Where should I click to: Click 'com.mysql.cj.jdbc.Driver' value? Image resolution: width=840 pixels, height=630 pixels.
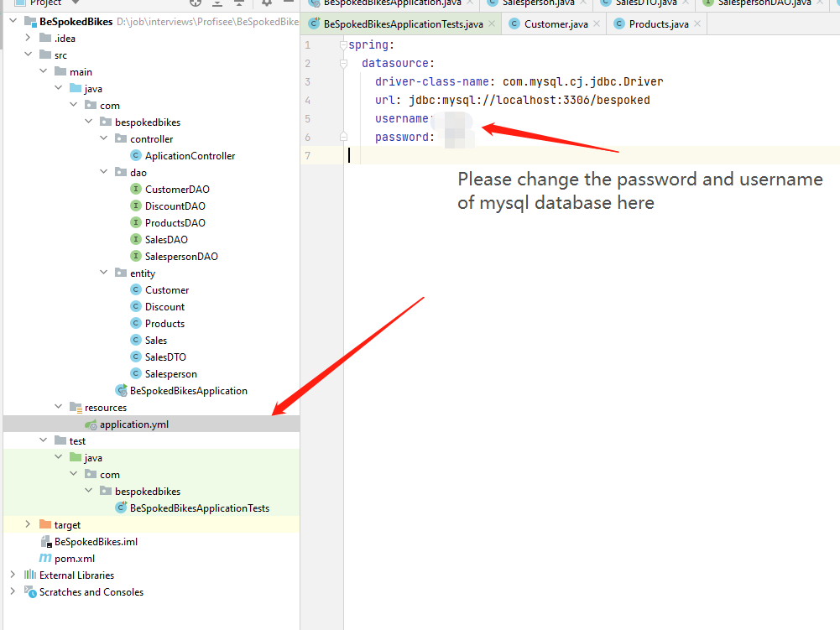point(583,81)
